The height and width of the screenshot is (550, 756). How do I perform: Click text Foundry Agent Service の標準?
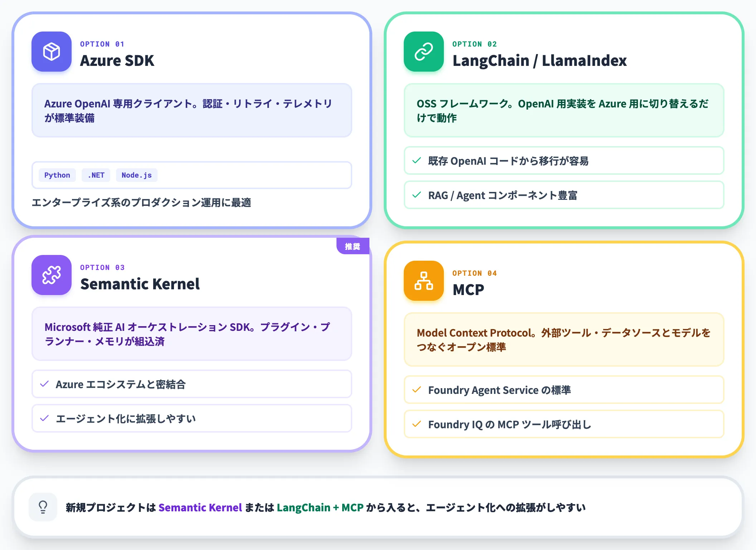pos(499,390)
